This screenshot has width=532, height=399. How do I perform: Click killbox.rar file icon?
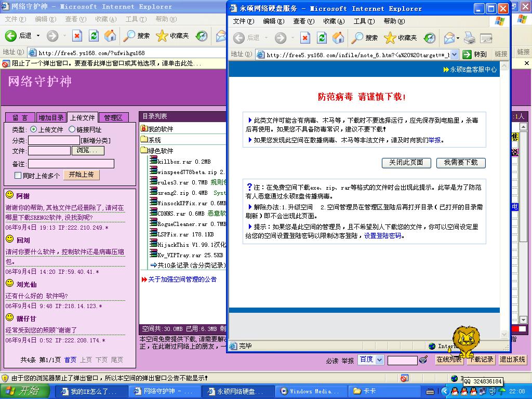[153, 160]
